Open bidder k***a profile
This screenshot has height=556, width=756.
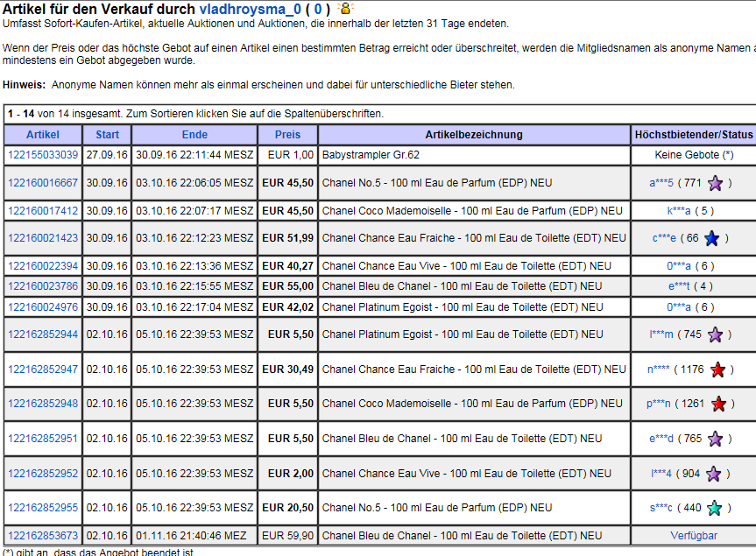[x=679, y=210]
